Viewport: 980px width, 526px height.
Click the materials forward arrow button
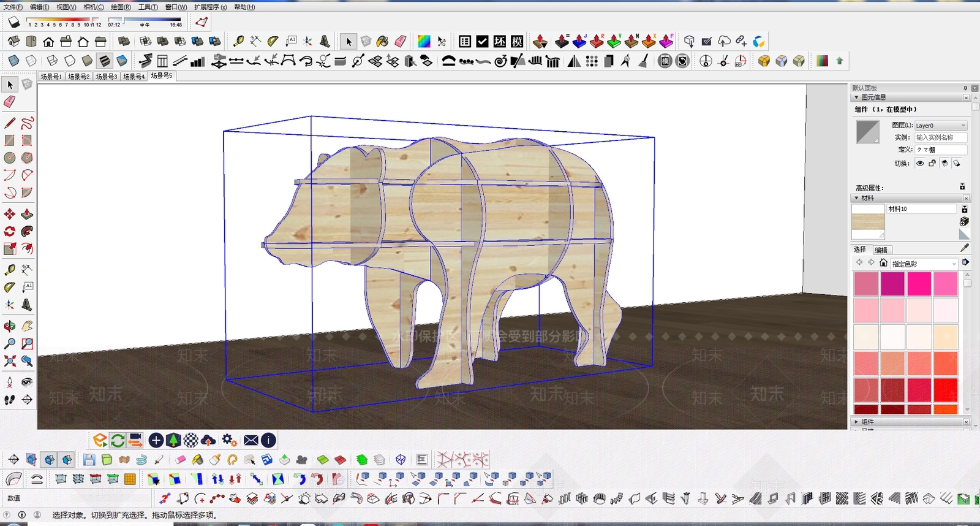coord(871,262)
